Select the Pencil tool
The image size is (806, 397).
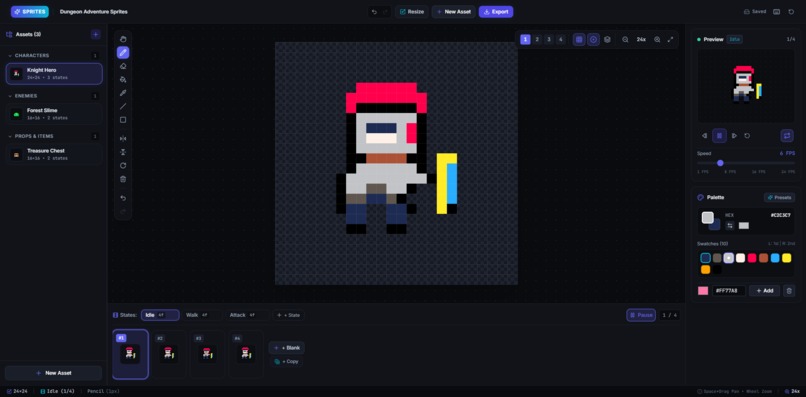tap(123, 52)
